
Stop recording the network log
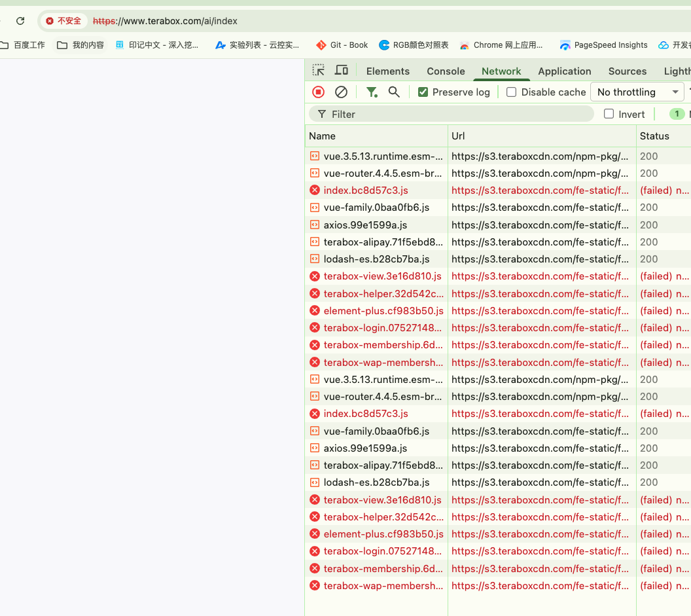click(x=318, y=92)
